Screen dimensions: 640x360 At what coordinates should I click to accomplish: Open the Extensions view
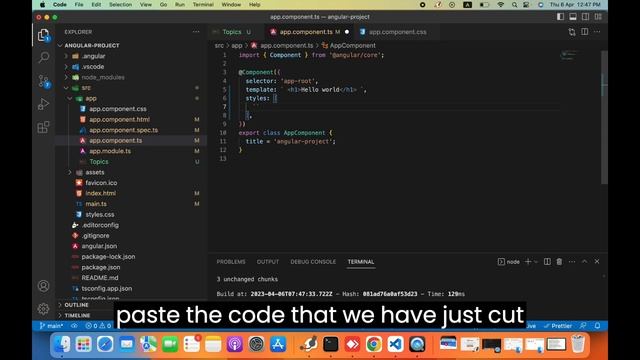coord(43,127)
